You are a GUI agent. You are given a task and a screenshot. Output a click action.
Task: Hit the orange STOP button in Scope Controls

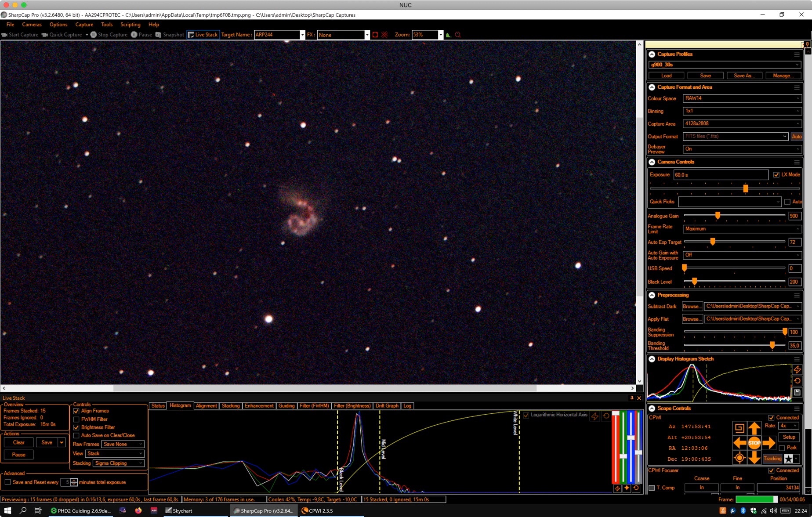(x=754, y=443)
